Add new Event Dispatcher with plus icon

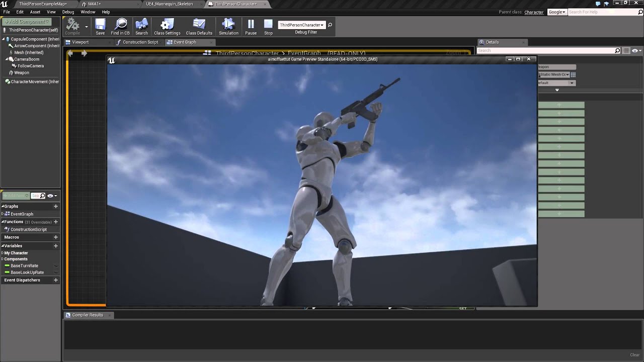point(56,280)
